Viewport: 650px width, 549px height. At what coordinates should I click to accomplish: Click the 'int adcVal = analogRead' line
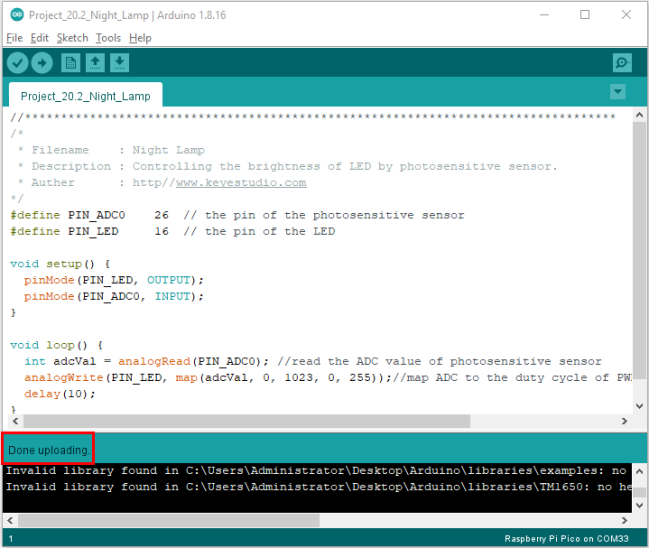(313, 361)
